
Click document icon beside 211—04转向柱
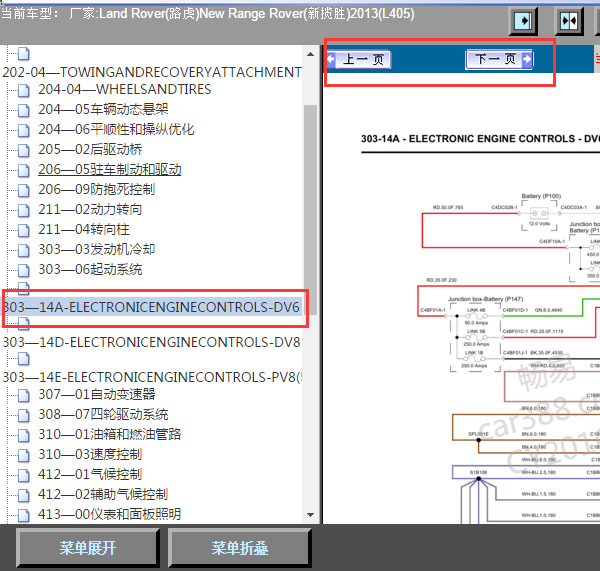(24, 230)
